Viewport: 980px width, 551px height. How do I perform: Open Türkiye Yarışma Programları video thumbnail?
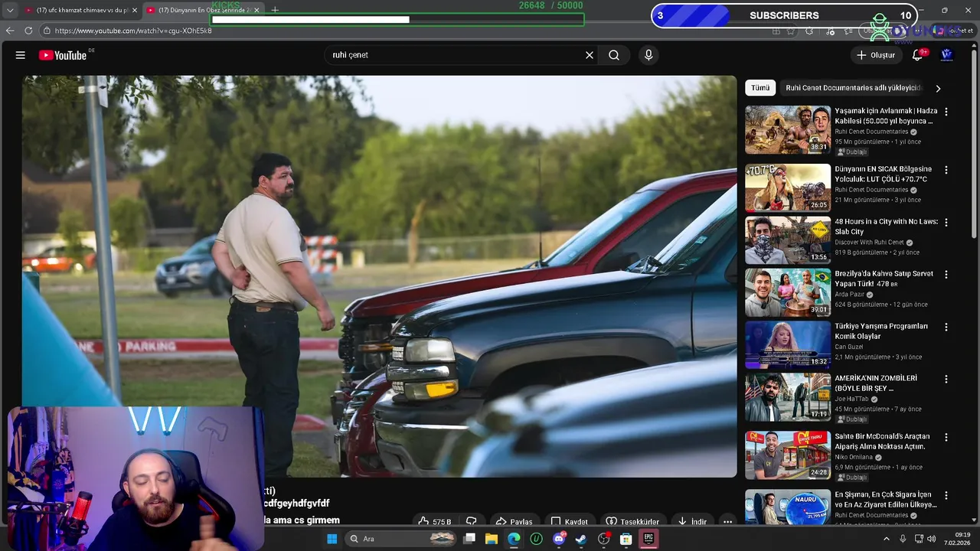click(788, 345)
